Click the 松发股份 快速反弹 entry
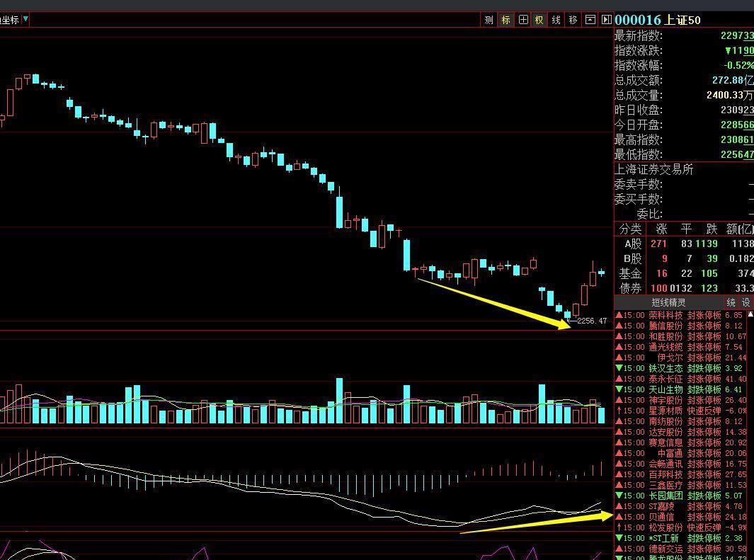This screenshot has height=560, width=754. (x=680, y=527)
